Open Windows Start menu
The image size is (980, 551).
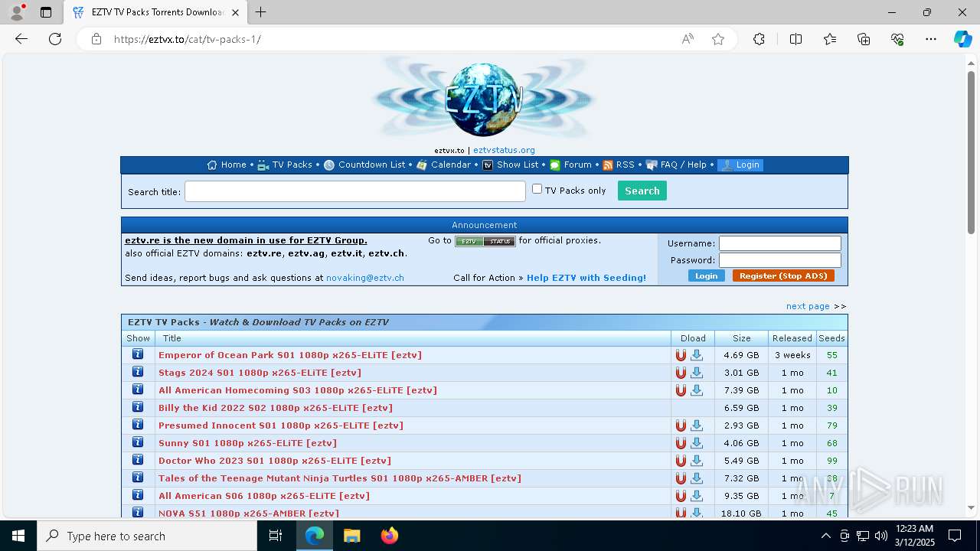point(18,536)
